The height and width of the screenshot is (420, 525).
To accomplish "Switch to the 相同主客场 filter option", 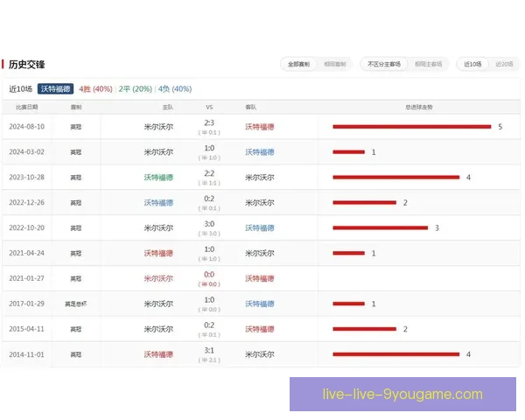I will (x=428, y=64).
